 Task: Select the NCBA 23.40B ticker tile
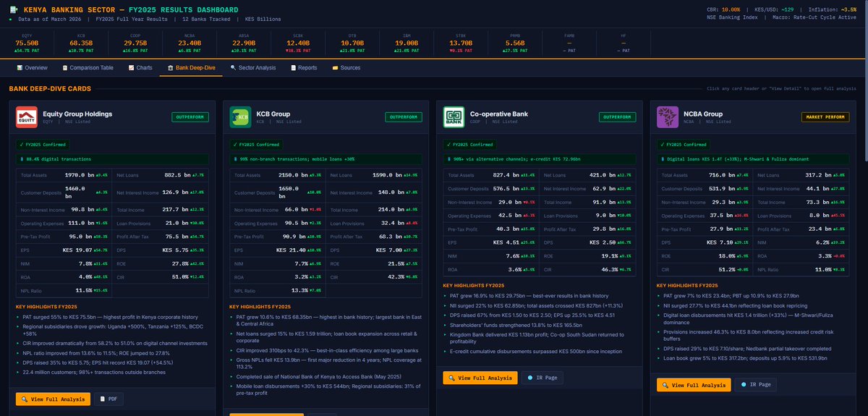pos(190,43)
